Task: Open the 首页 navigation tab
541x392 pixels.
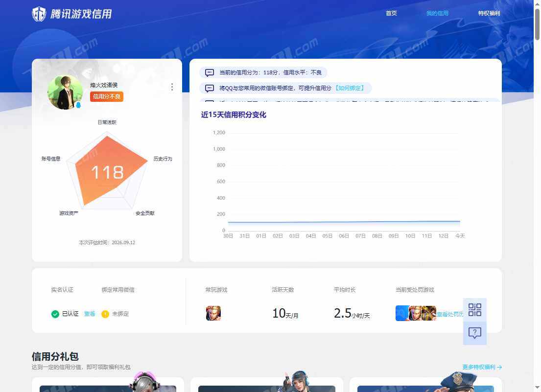Action: pos(391,13)
